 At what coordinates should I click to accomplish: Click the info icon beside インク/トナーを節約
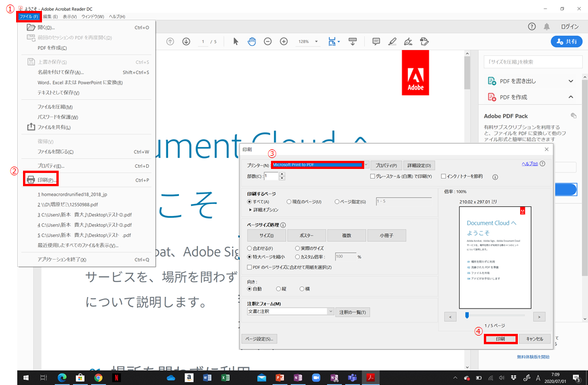coord(495,177)
